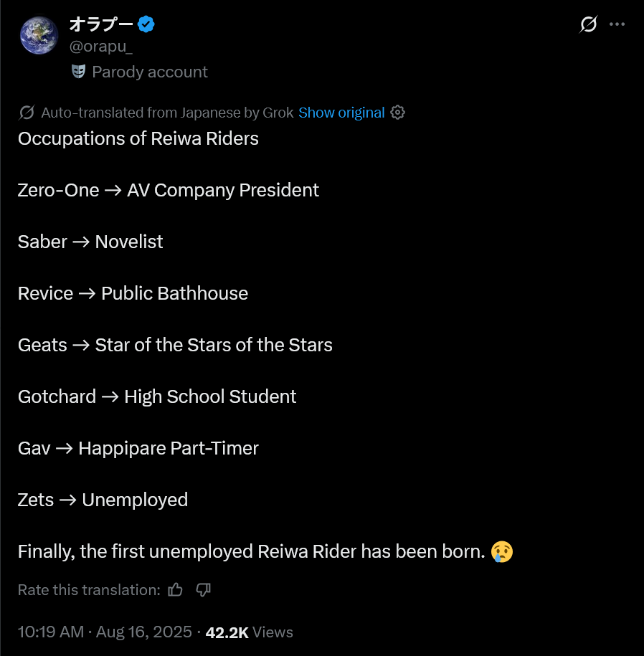Rate the translation with thumbs down
Viewport: 644px width, 656px height.
click(x=203, y=590)
